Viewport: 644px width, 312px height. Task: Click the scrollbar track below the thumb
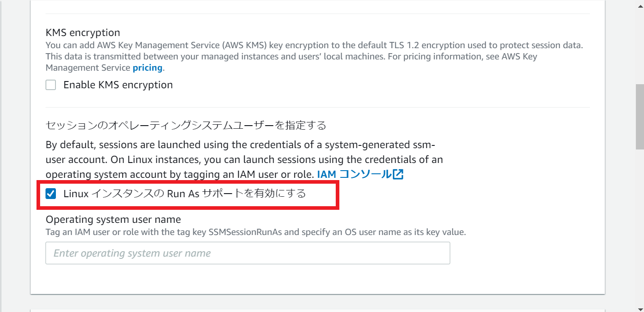point(639,225)
